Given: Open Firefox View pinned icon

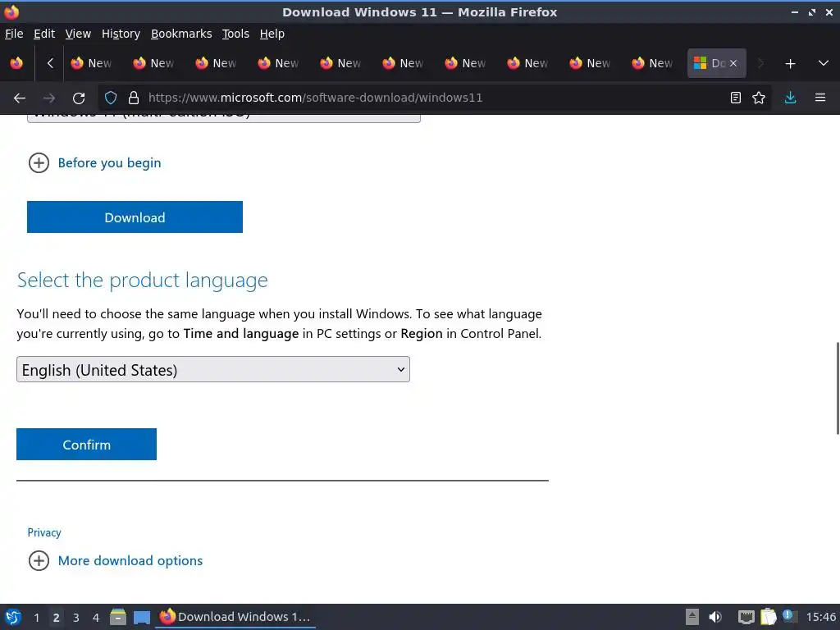Looking at the screenshot, I should click(16, 63).
